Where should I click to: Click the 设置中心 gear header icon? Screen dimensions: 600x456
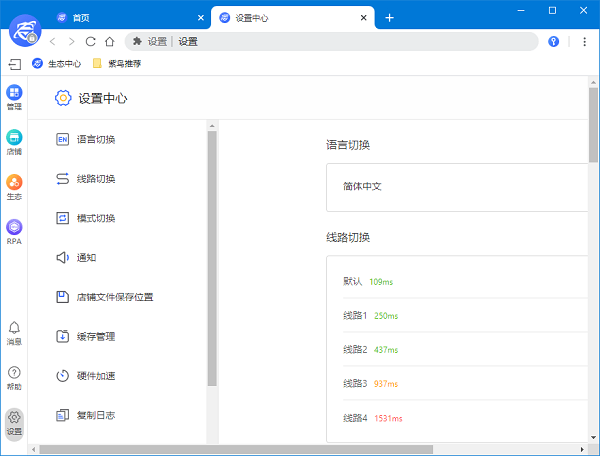point(63,98)
